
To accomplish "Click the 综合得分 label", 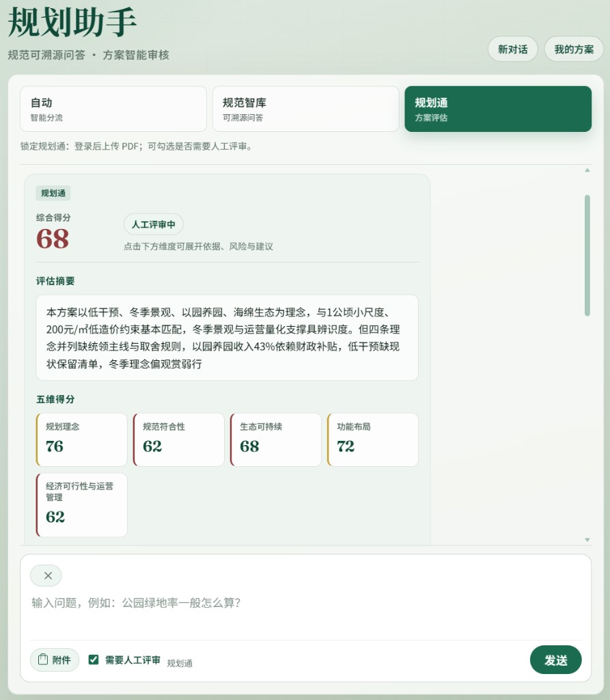I will click(53, 217).
